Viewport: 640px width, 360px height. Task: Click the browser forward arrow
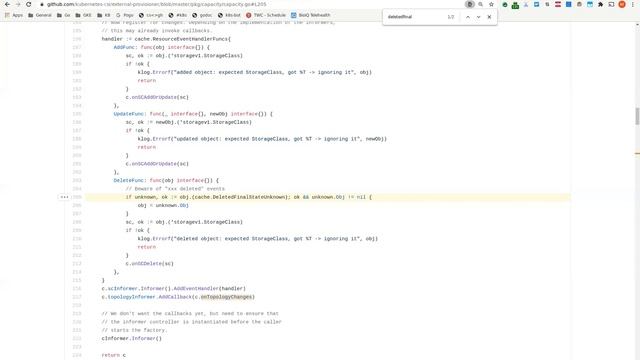(x=18, y=4)
